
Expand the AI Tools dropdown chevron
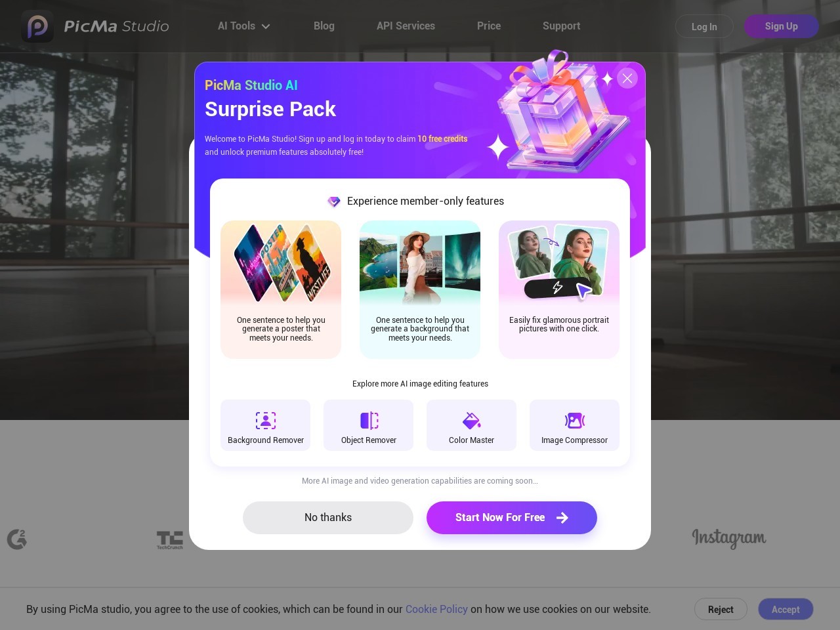[266, 26]
